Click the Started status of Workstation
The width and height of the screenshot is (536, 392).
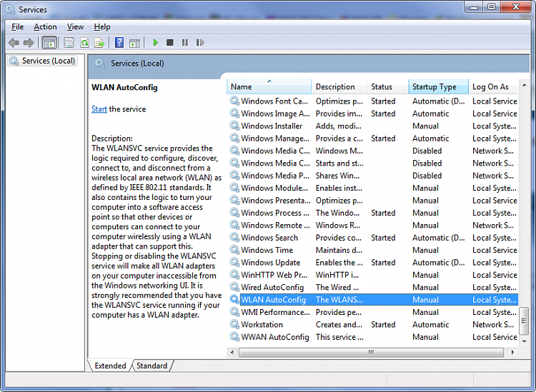[x=383, y=324]
